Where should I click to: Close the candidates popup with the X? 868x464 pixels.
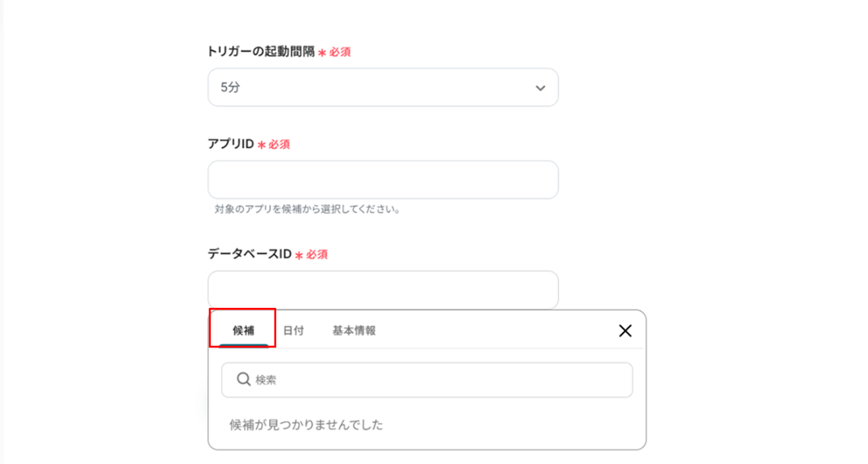(625, 331)
